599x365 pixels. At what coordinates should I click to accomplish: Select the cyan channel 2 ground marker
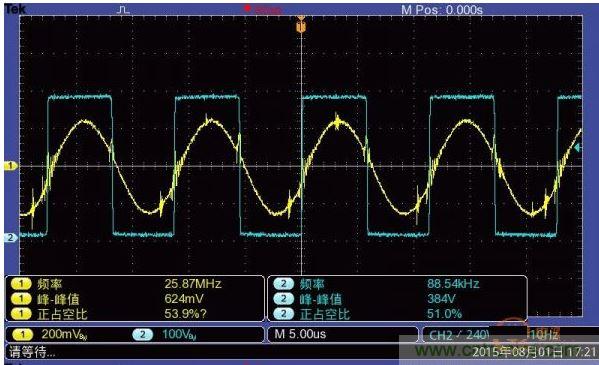point(11,237)
